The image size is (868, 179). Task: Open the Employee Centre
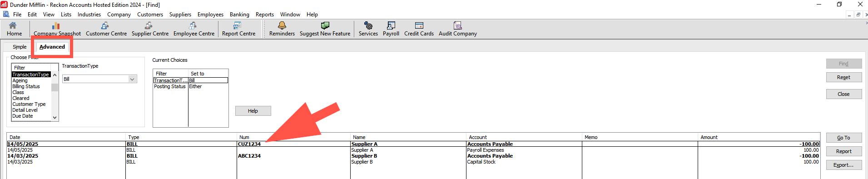tap(194, 29)
